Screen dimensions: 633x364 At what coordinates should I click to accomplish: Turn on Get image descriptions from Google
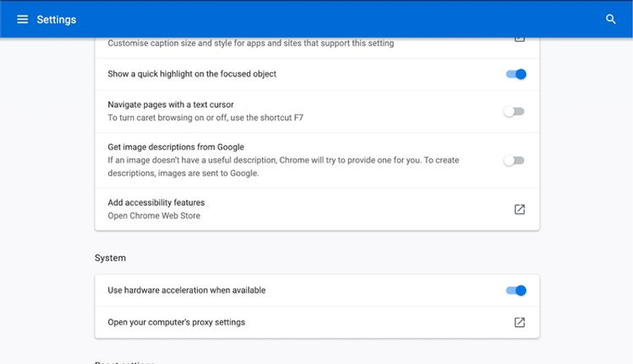[x=514, y=161]
